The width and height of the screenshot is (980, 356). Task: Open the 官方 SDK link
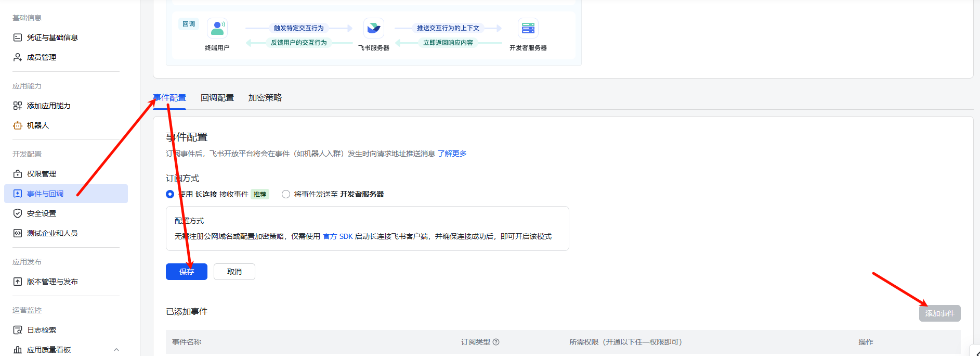[337, 236]
